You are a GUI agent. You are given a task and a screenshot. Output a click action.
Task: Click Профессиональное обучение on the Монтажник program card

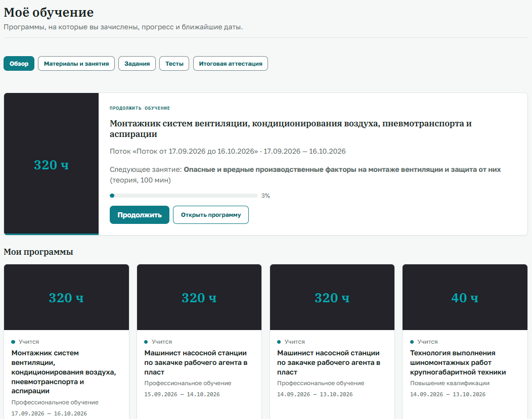click(x=55, y=402)
